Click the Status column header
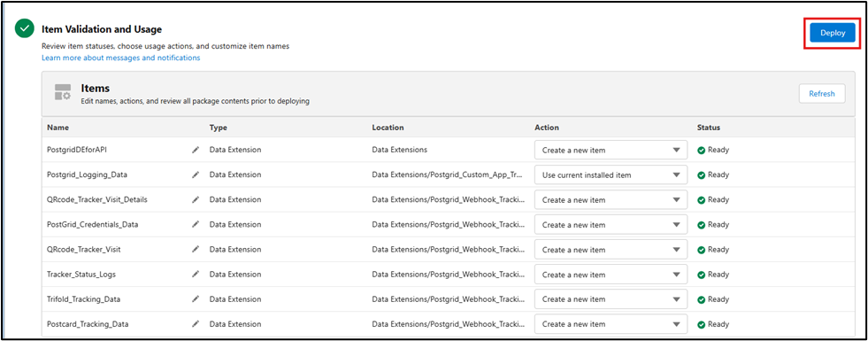The height and width of the screenshot is (341, 868). point(709,128)
